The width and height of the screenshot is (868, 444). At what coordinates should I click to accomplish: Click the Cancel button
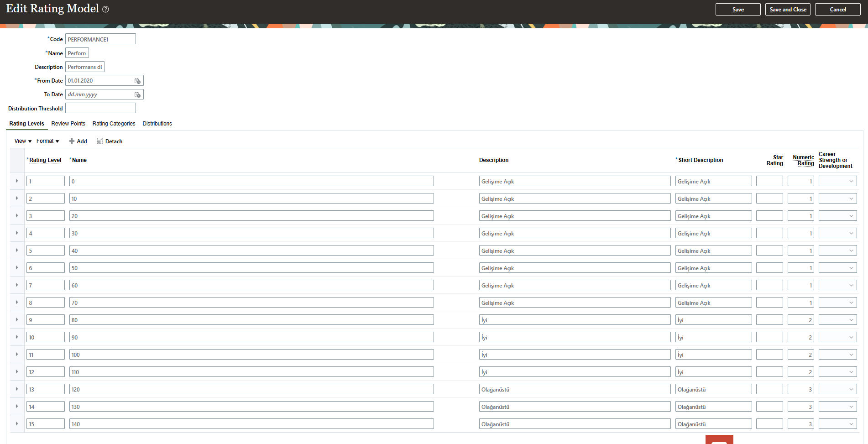pos(838,10)
